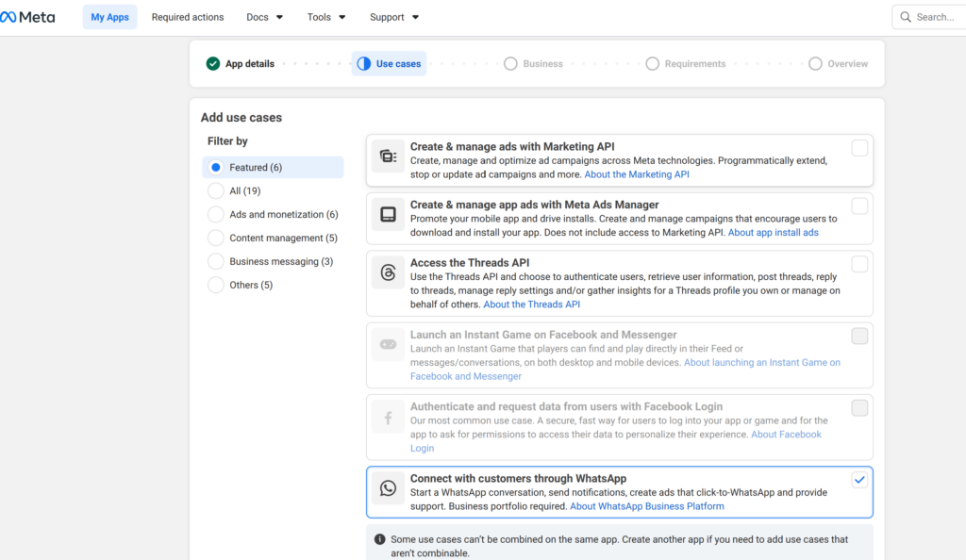Expand the Docs dropdown arrow
This screenshot has width=966, height=560.
(279, 17)
